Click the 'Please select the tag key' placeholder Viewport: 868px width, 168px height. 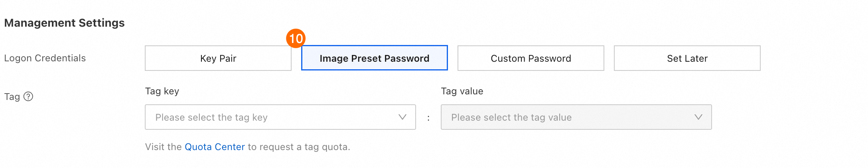pyautogui.click(x=211, y=117)
